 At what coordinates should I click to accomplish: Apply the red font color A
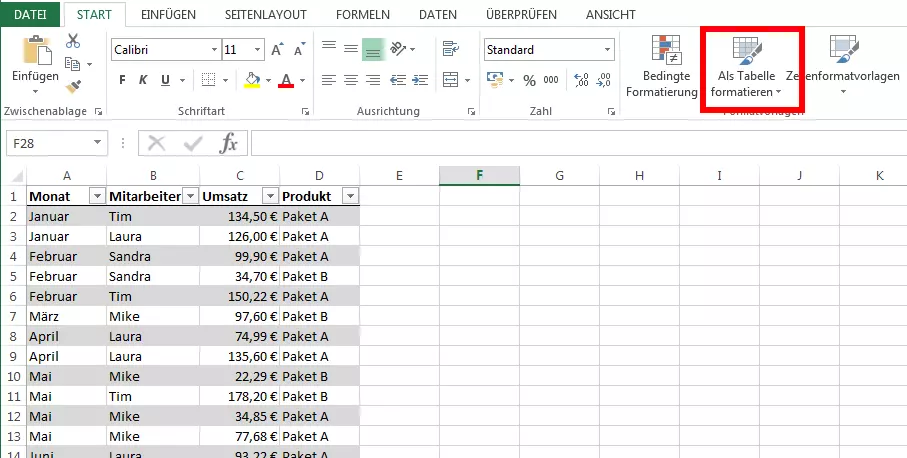[286, 80]
